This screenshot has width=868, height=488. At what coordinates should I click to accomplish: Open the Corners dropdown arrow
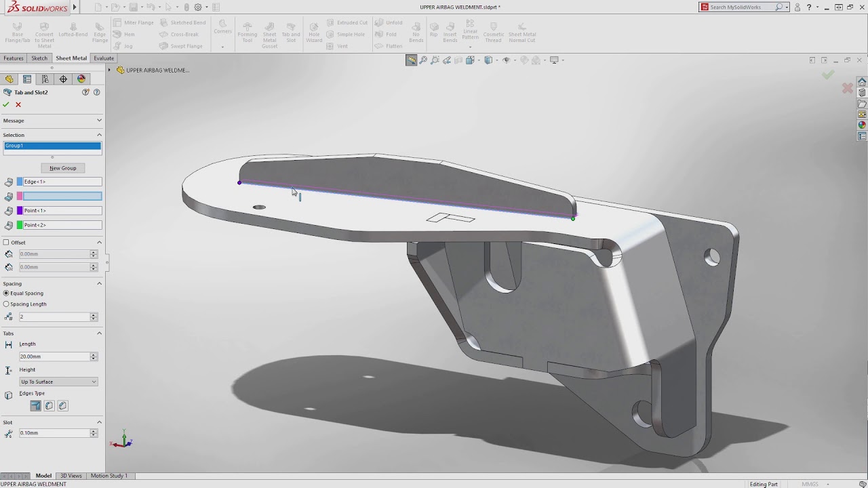point(222,47)
